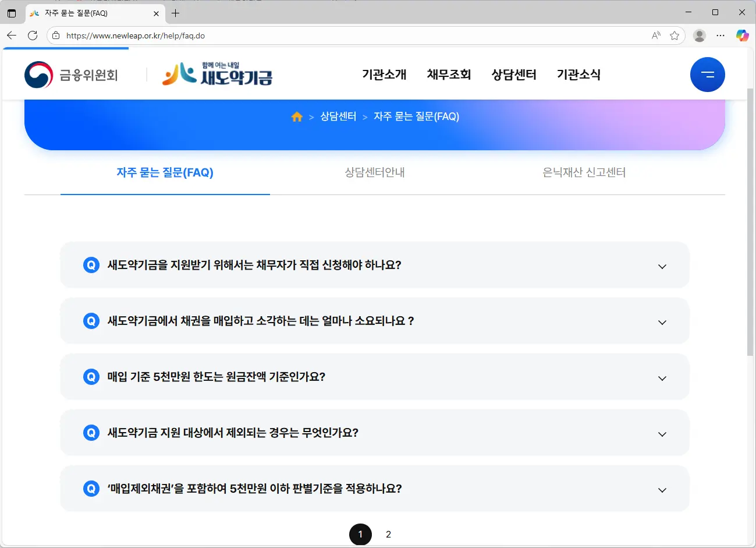This screenshot has height=548, width=756.
Task: Expand the FAQ about 채무자 직접 신청
Action: click(374, 266)
